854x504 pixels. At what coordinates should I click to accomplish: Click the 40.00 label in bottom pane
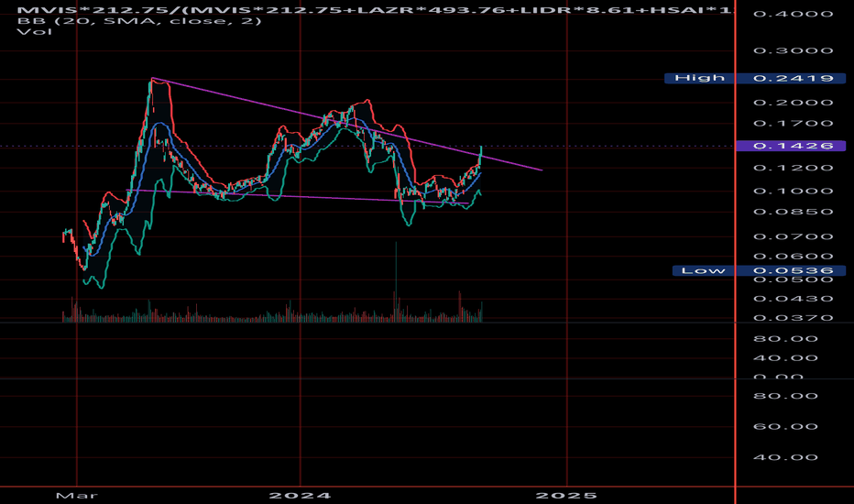(x=785, y=457)
